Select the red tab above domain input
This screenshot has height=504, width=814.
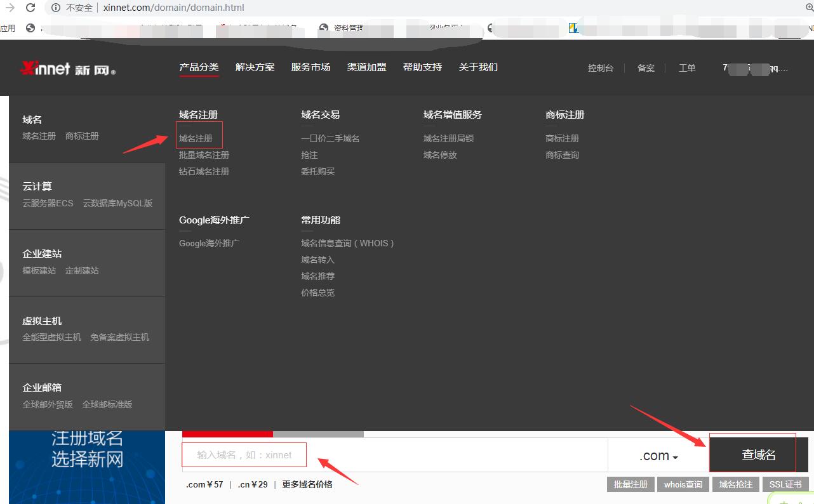coord(228,434)
